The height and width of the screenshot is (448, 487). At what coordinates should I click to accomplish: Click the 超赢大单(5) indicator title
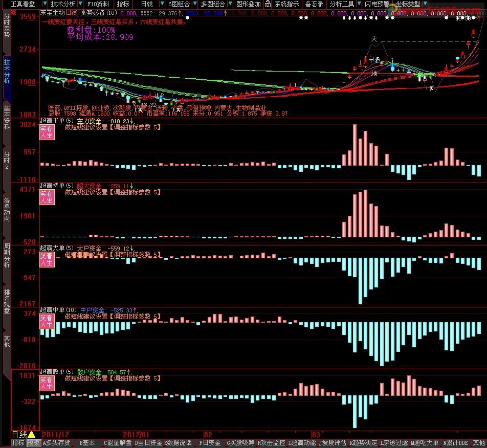(x=57, y=248)
